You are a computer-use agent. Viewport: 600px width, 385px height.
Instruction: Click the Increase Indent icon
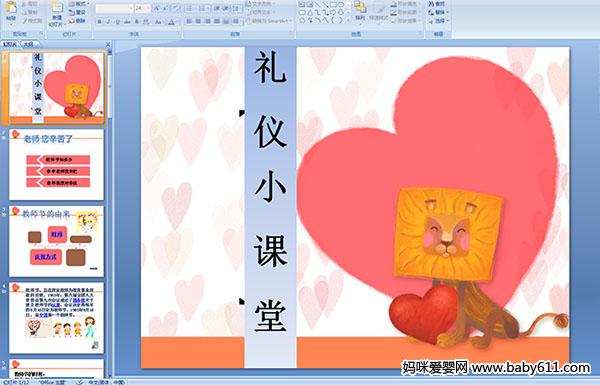pyautogui.click(x=226, y=8)
